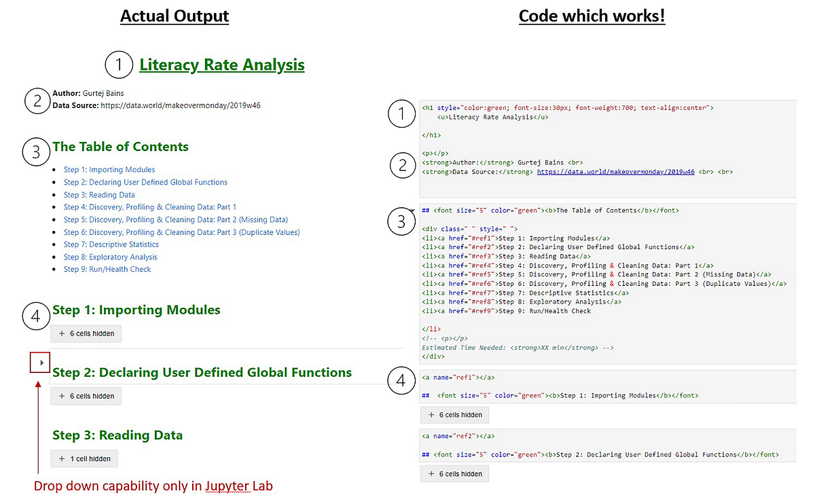Open the Step 1: Importing Modules TOC link
Image resolution: width=815 pixels, height=504 pixels.
click(x=109, y=169)
